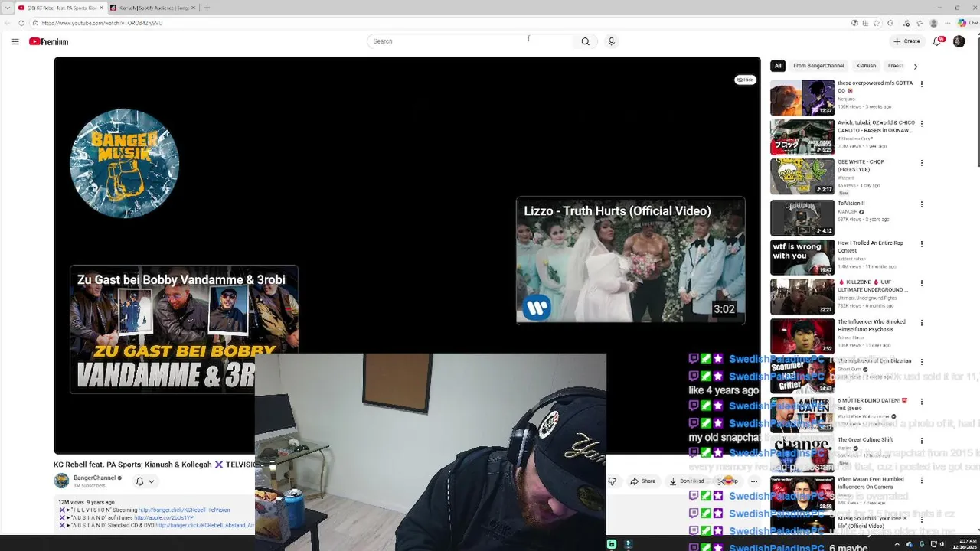
Task: Open options for TelVision II video
Action: tap(921, 204)
